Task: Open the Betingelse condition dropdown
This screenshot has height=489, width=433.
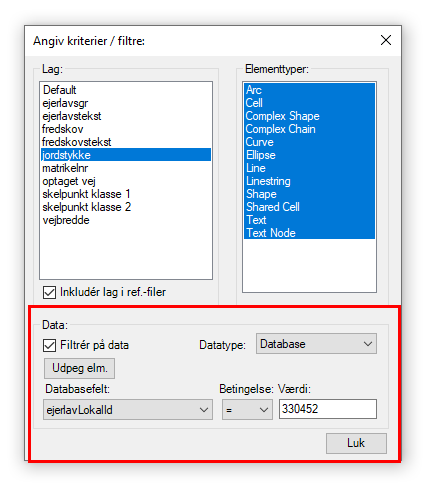Action: coord(247,409)
